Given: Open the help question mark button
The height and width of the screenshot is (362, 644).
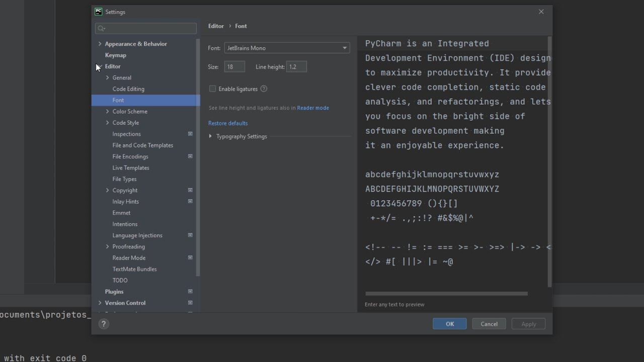Looking at the screenshot, I should coord(103,324).
